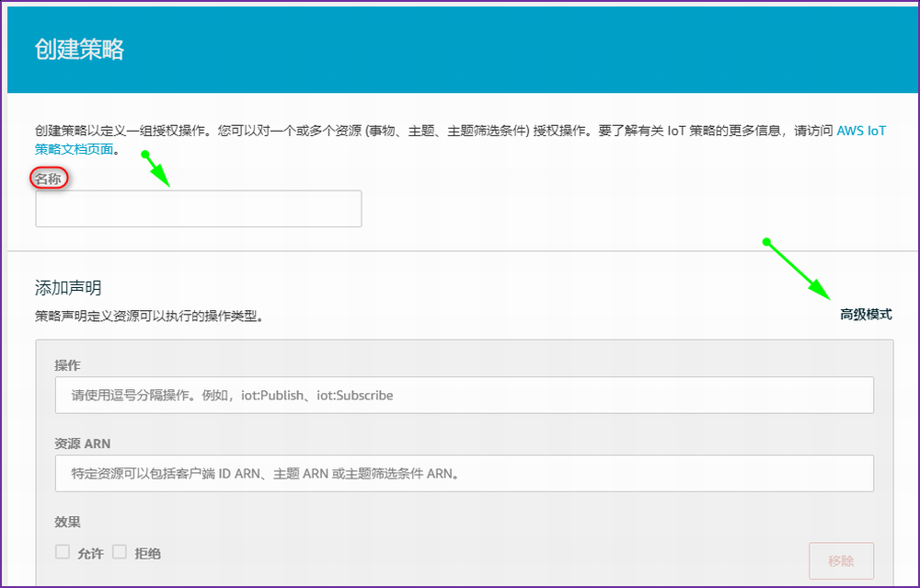Enable the 允许 effect checkbox
Viewport: 920px width, 588px height.
pyautogui.click(x=63, y=552)
